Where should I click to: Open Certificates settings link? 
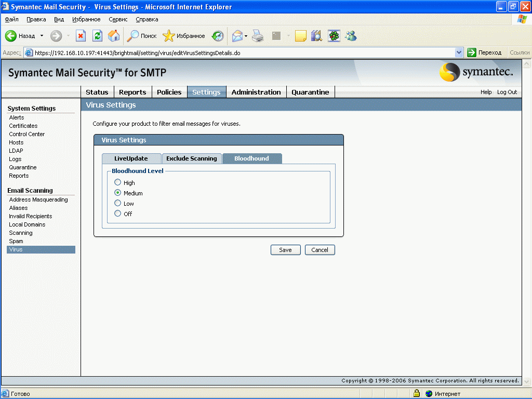tap(23, 126)
